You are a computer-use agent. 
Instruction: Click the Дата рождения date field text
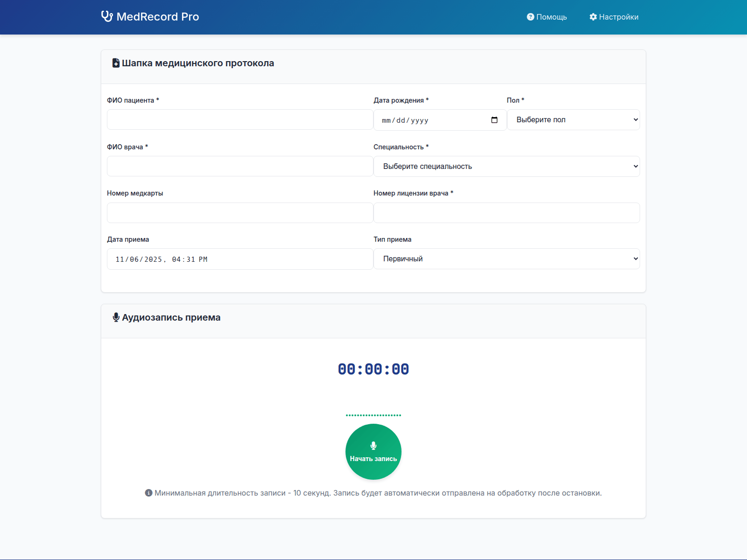(405, 120)
